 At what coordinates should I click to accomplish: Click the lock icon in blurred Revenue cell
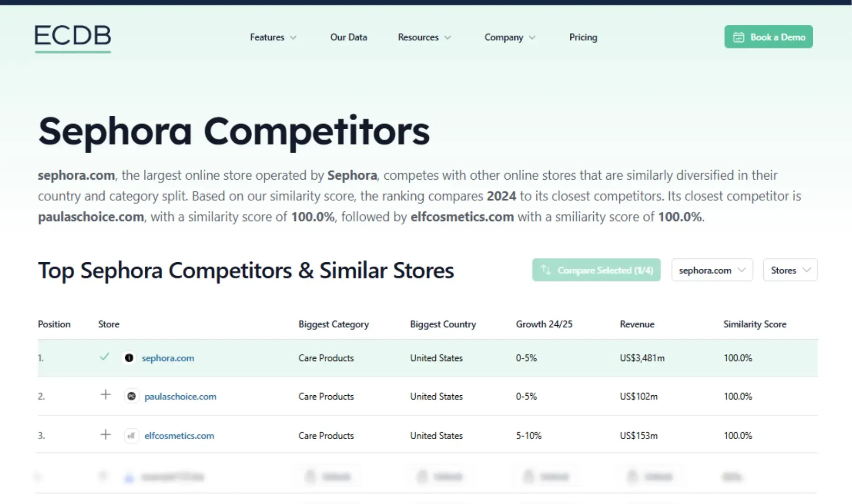coord(632,476)
